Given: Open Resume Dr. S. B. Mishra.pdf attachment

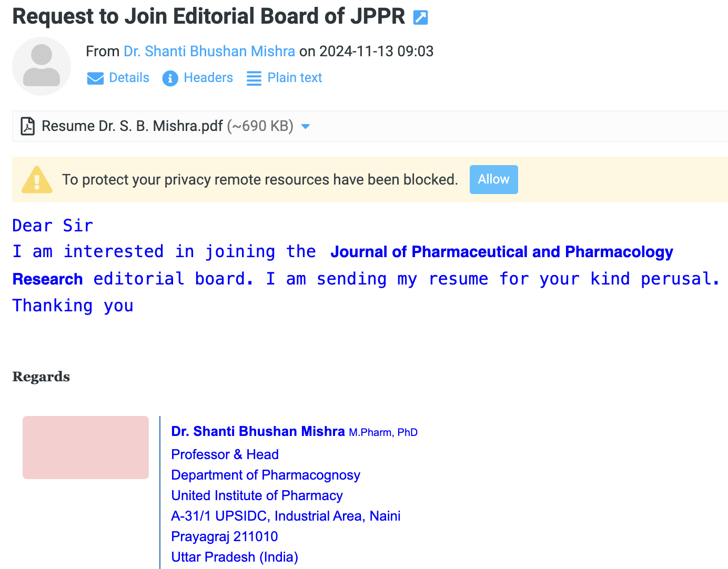Looking at the screenshot, I should 132,126.
